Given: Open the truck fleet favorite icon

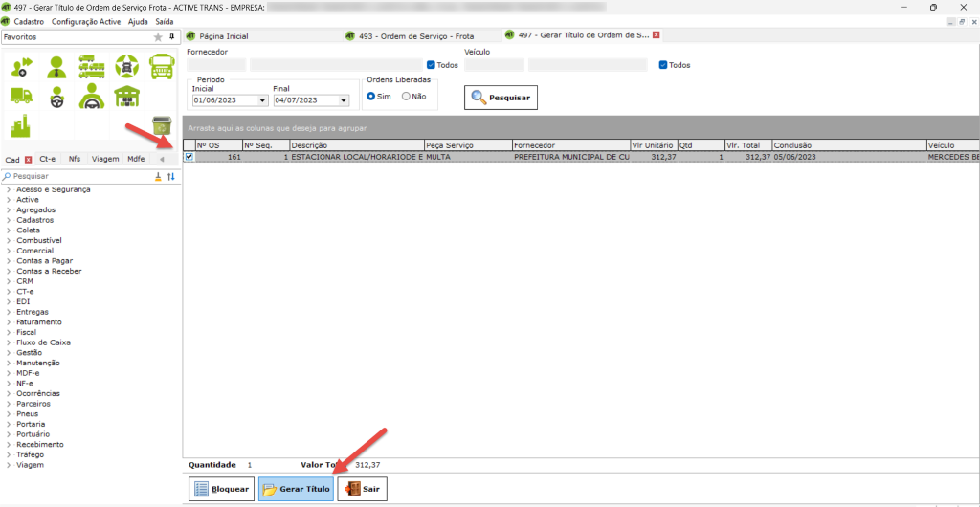Looking at the screenshot, I should coord(92,66).
